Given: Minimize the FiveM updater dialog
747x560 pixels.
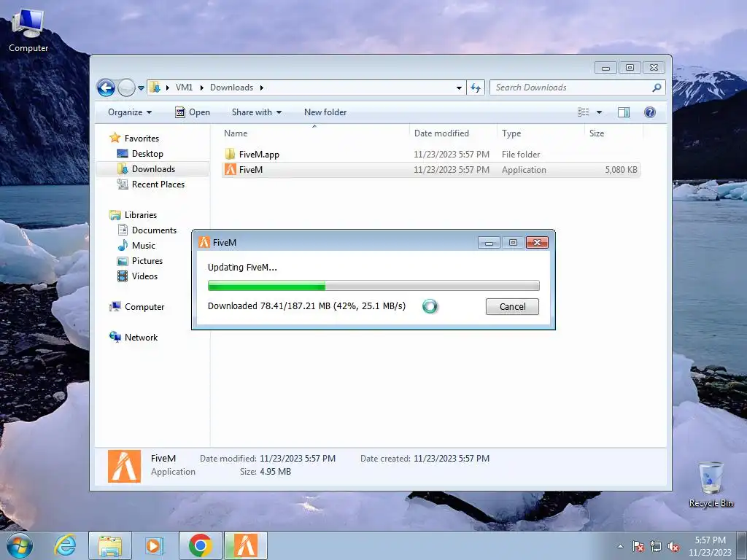Looking at the screenshot, I should 489,242.
